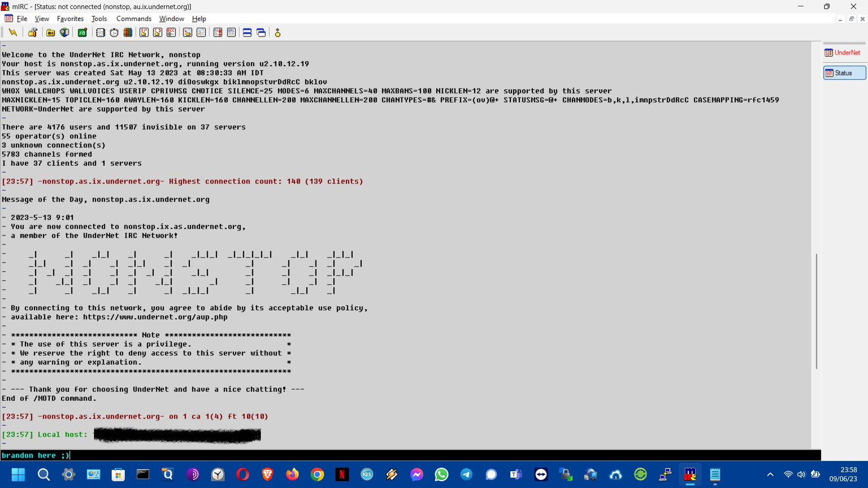The height and width of the screenshot is (488, 868).
Task: Click the '5783 channels formed' line
Action: (x=47, y=155)
